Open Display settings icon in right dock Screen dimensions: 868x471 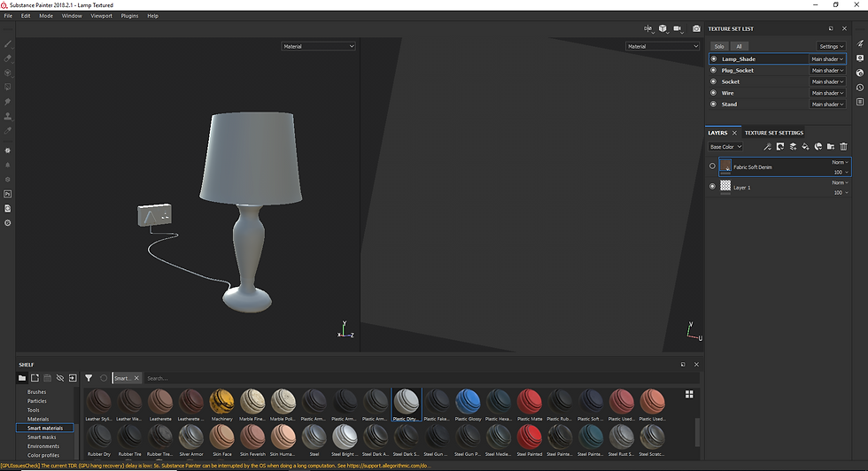tap(860, 58)
